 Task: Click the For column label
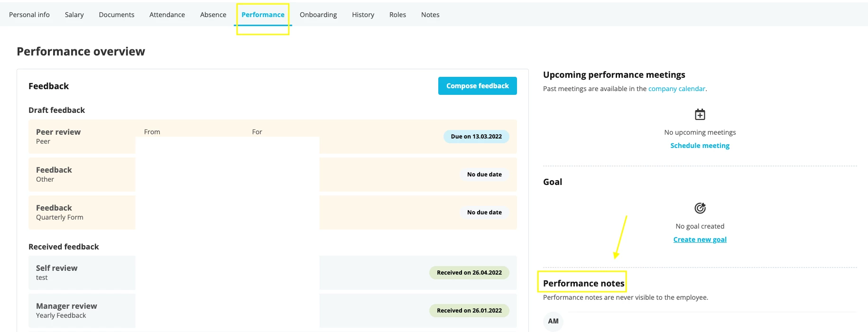[x=257, y=132]
